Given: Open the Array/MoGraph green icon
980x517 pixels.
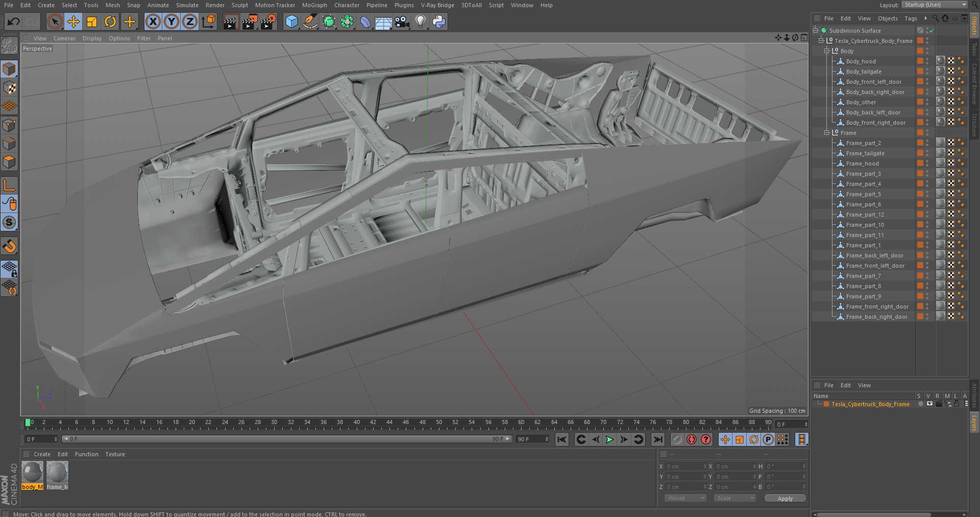Looking at the screenshot, I should click(x=347, y=21).
